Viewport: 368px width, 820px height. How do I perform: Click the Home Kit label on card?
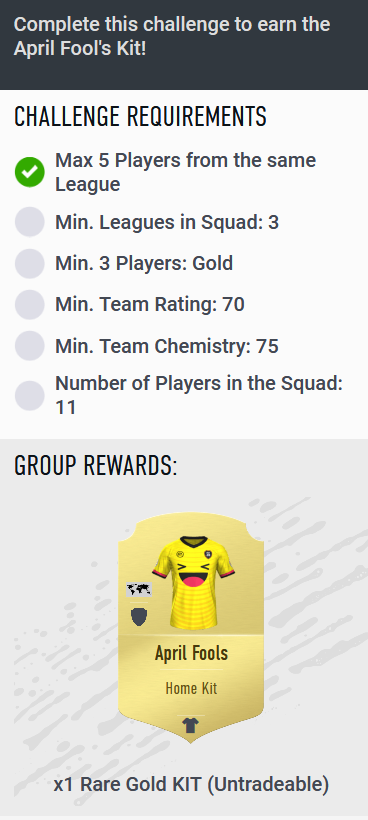click(191, 688)
